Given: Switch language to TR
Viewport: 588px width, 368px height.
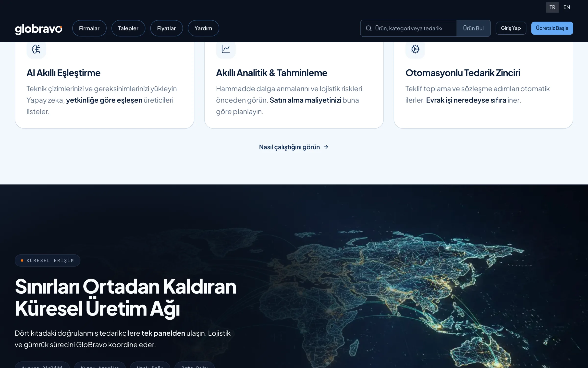Looking at the screenshot, I should click(552, 7).
